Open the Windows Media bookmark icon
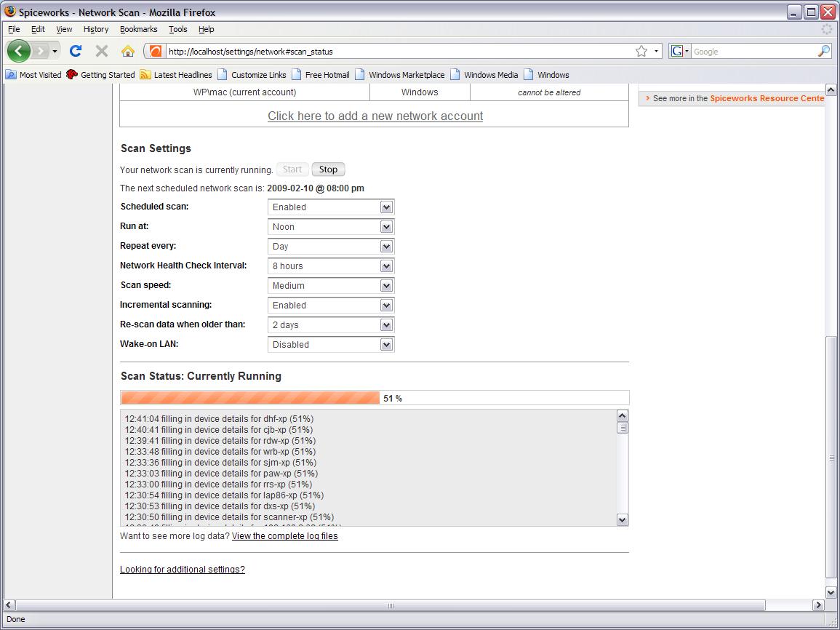 [456, 74]
